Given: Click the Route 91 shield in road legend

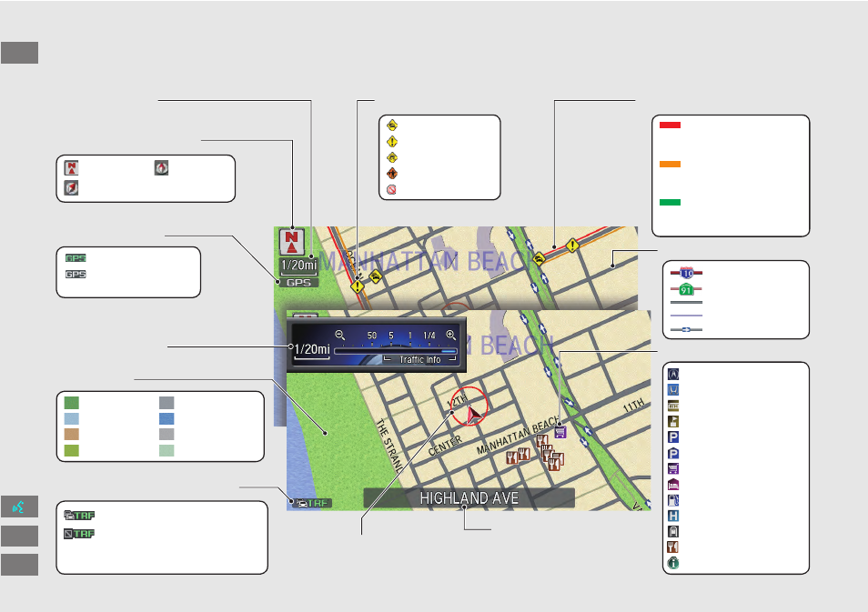Looking at the screenshot, I should 686,289.
